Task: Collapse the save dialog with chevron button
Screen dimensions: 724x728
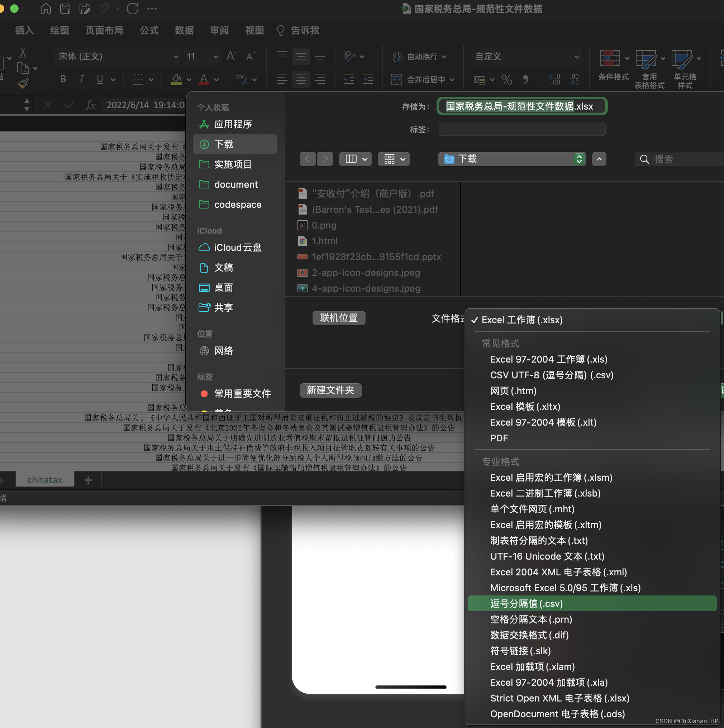Action: (x=599, y=159)
